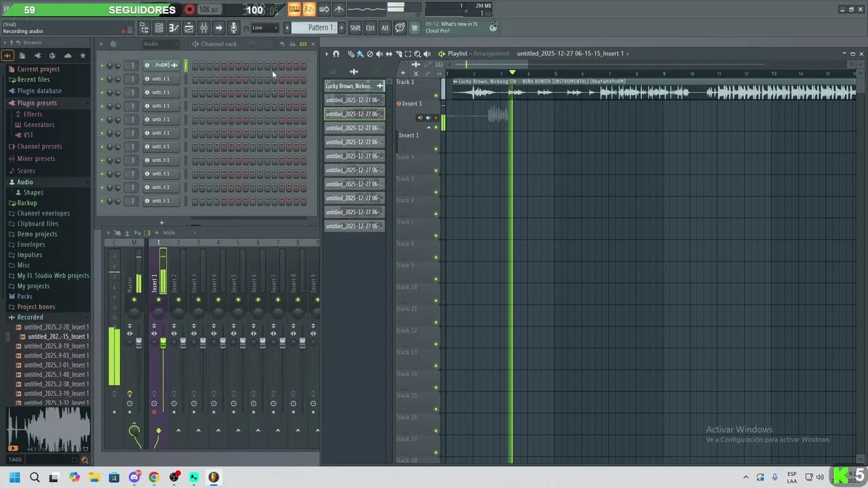Select the playlist Slice tool
This screenshot has height=488, width=868.
pos(398,54)
